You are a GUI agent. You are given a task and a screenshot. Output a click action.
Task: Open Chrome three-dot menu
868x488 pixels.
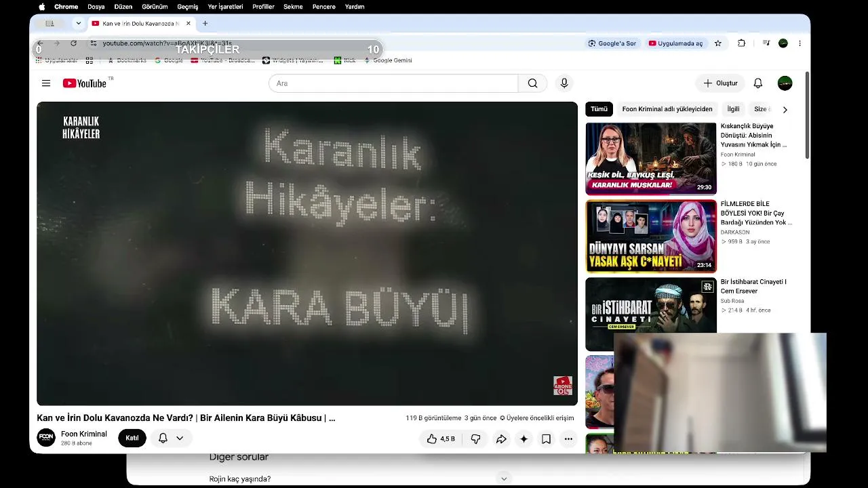coord(800,43)
